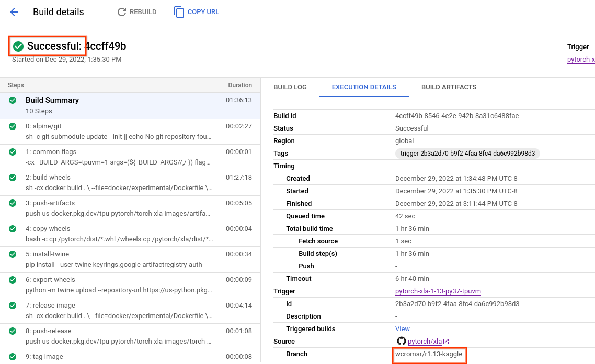
Task: Click the Build id value 4ccff49b-8546-4e2e
Action: (457, 116)
